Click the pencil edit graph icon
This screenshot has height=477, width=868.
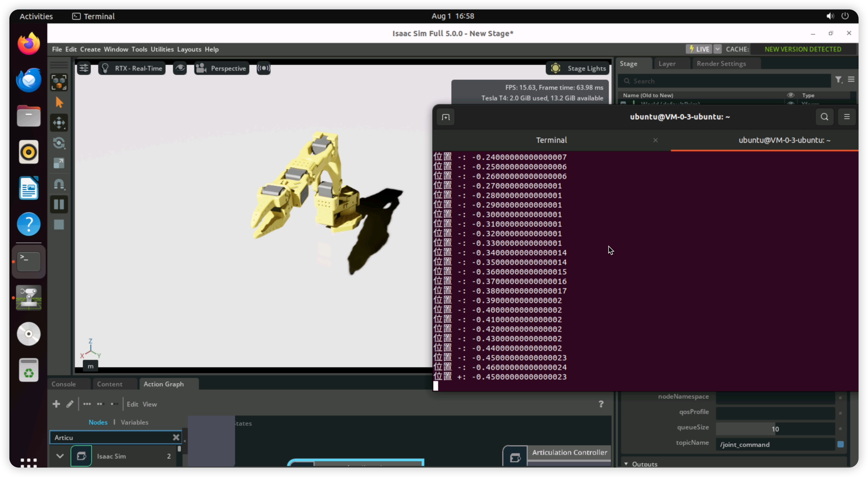[x=70, y=404]
